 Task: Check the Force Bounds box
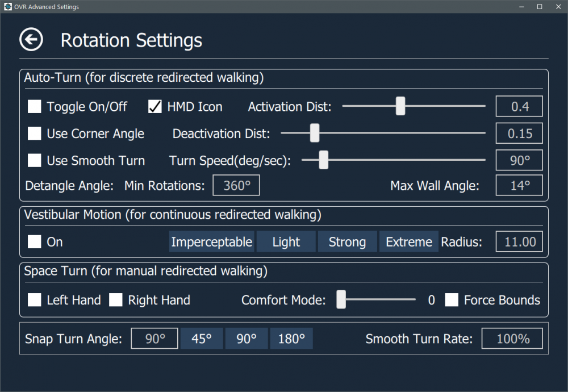[x=452, y=300]
